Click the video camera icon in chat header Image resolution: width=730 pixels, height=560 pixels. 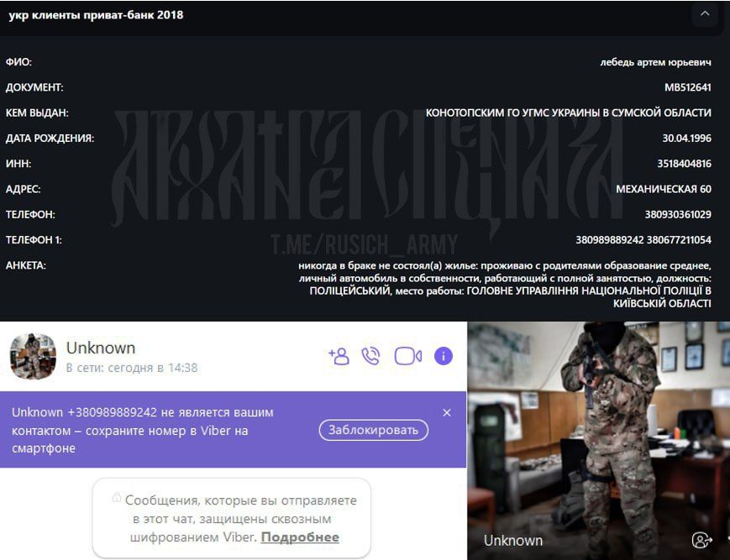click(x=407, y=356)
